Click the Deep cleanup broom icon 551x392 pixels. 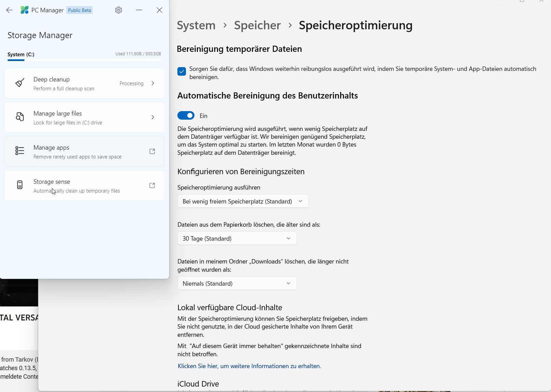pyautogui.click(x=20, y=83)
